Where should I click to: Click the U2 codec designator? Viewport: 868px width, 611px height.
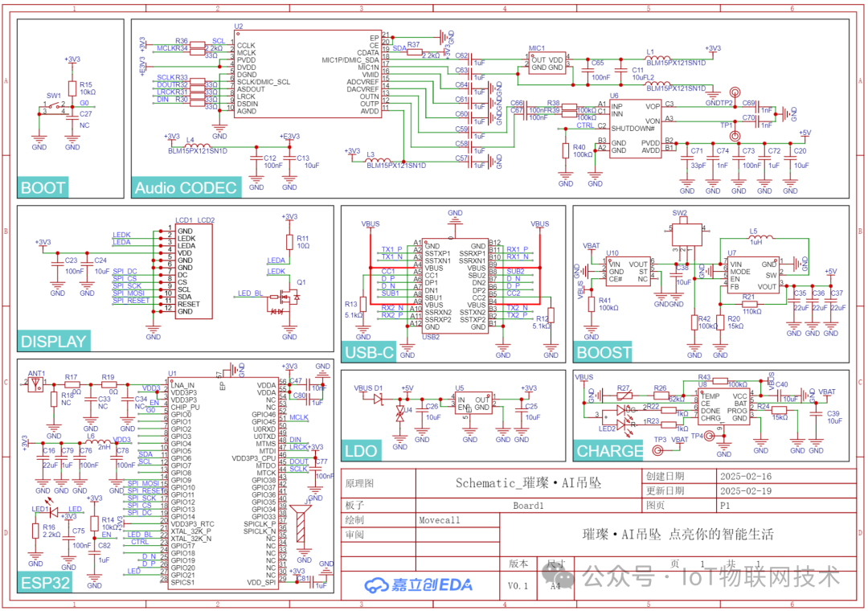click(239, 26)
